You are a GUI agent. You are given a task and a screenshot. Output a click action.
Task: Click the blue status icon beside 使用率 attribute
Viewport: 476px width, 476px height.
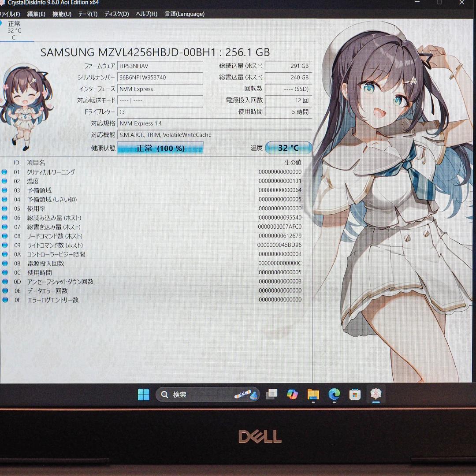point(4,208)
